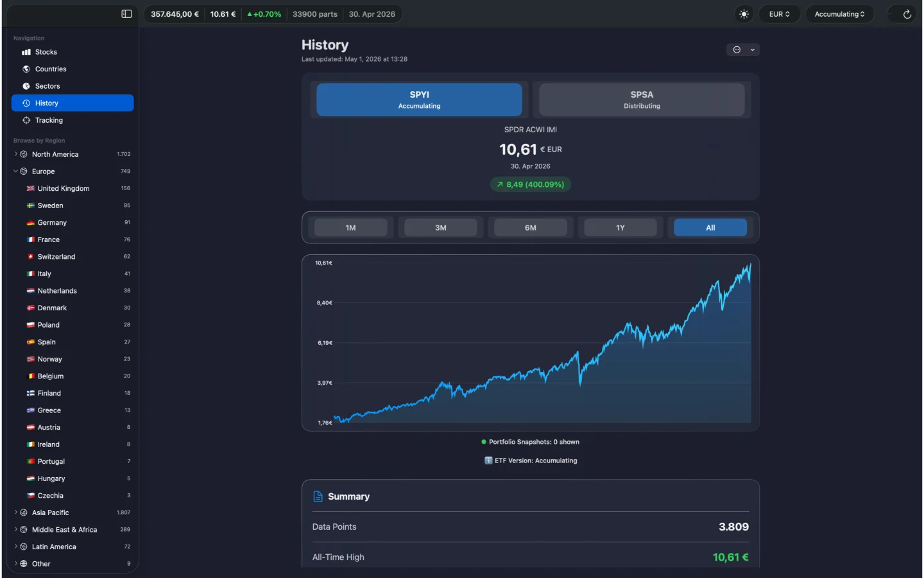Click the Hungary flag icon
924x578 pixels.
(30, 478)
